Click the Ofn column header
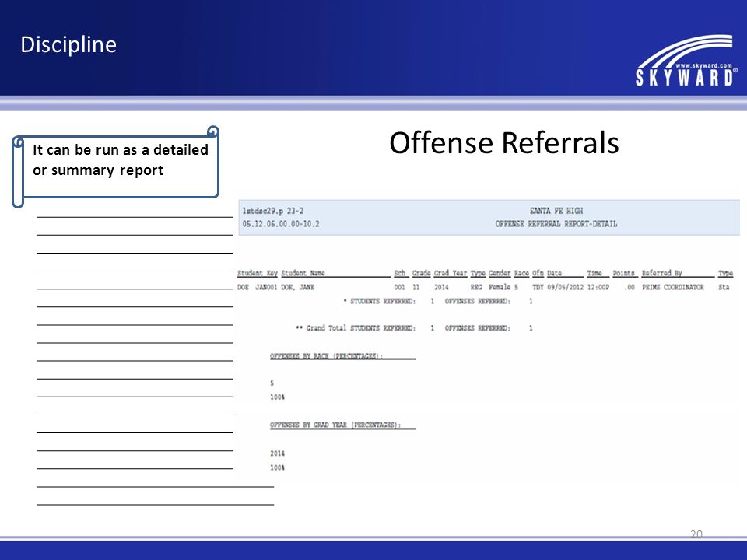This screenshot has width=747, height=560. coord(538,273)
